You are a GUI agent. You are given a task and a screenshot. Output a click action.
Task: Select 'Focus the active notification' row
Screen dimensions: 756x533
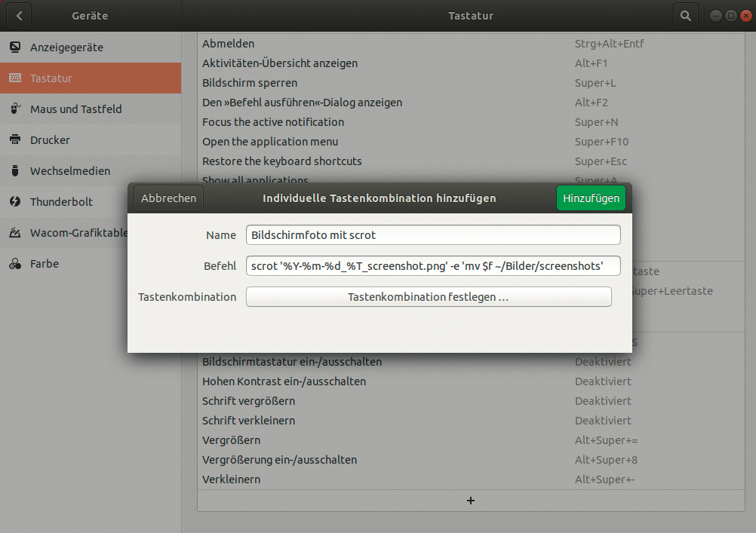pos(471,122)
